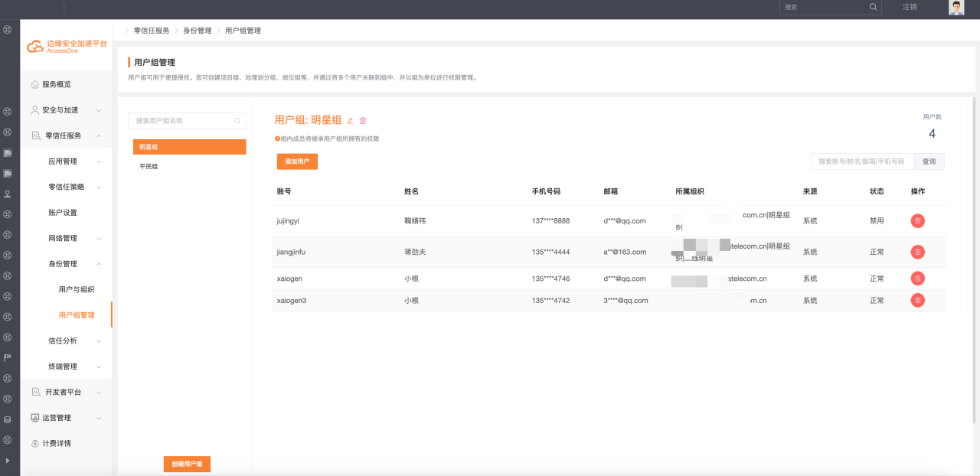Click phone number 135****4444

pyautogui.click(x=550, y=252)
